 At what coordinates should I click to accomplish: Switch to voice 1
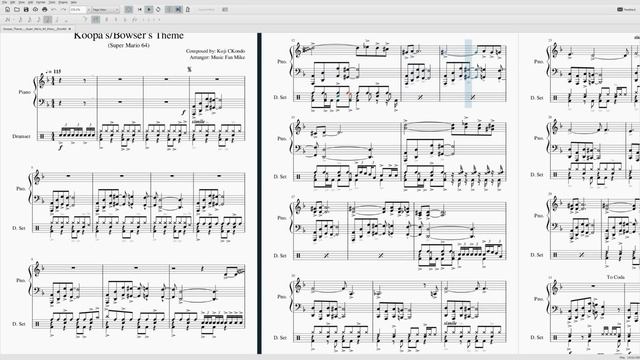[x=143, y=19]
